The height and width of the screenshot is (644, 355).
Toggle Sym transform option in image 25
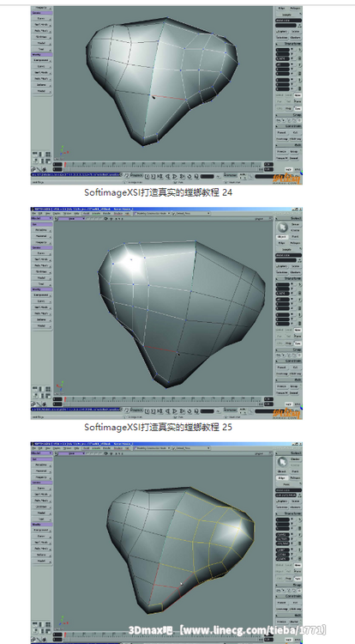298,343
